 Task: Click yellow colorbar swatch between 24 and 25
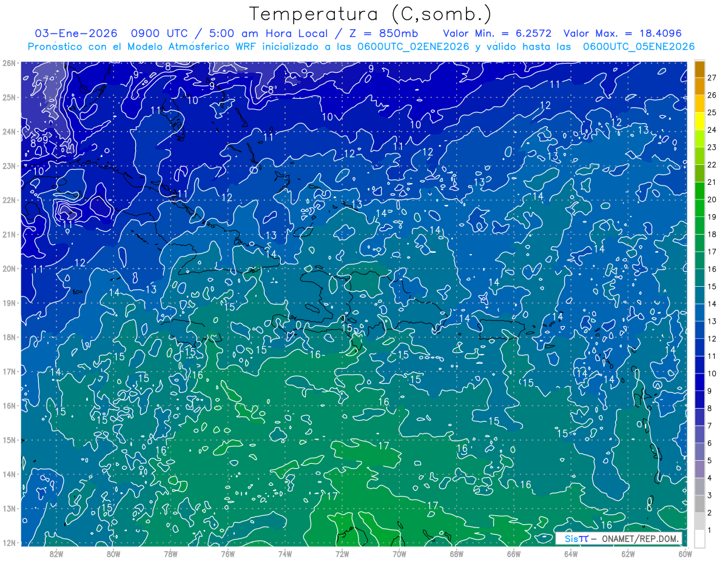[x=699, y=121]
